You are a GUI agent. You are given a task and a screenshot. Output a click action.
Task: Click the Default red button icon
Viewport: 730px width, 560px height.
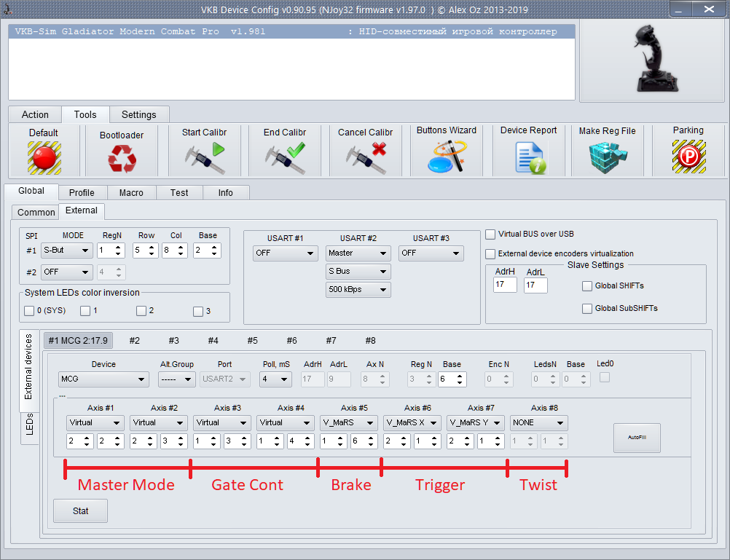(x=44, y=157)
